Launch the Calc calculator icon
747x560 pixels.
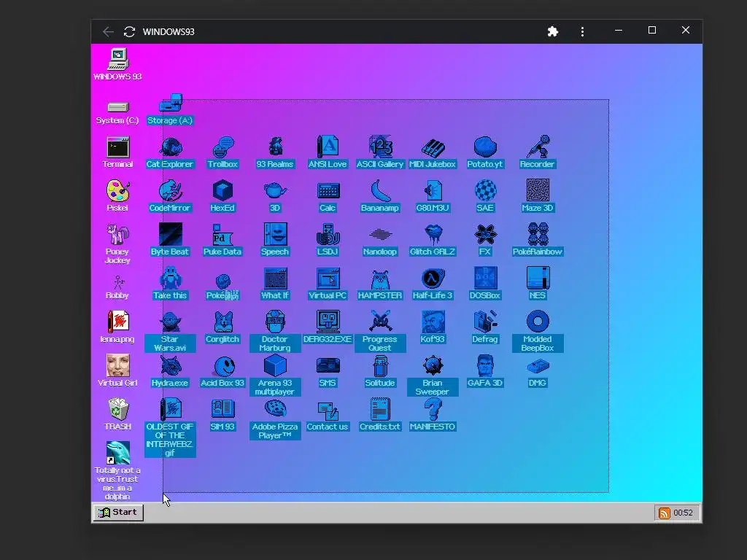coord(328,191)
